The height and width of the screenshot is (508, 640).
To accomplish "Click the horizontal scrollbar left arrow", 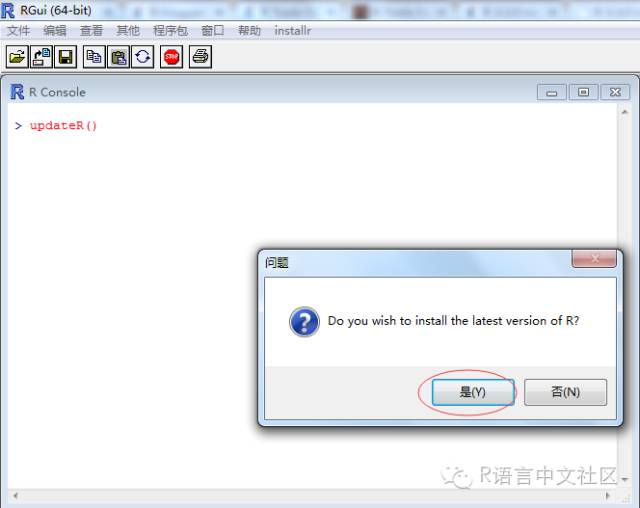I will tap(16, 496).
